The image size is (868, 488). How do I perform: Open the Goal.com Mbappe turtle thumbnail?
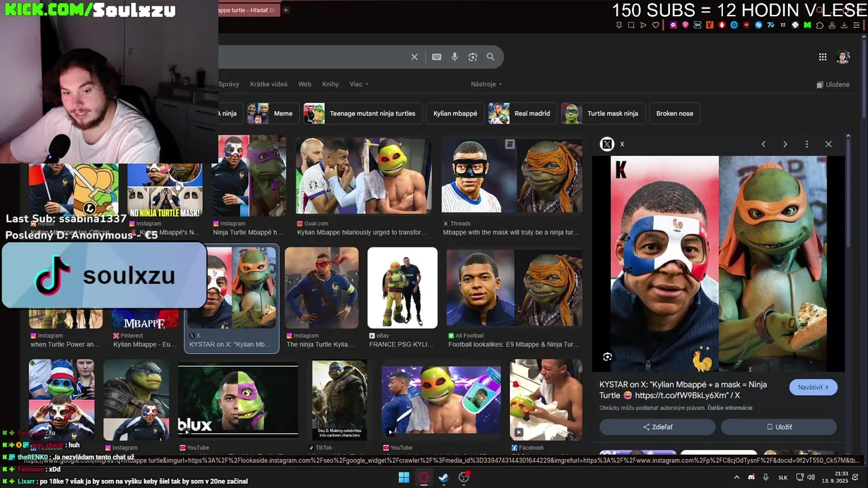[363, 176]
